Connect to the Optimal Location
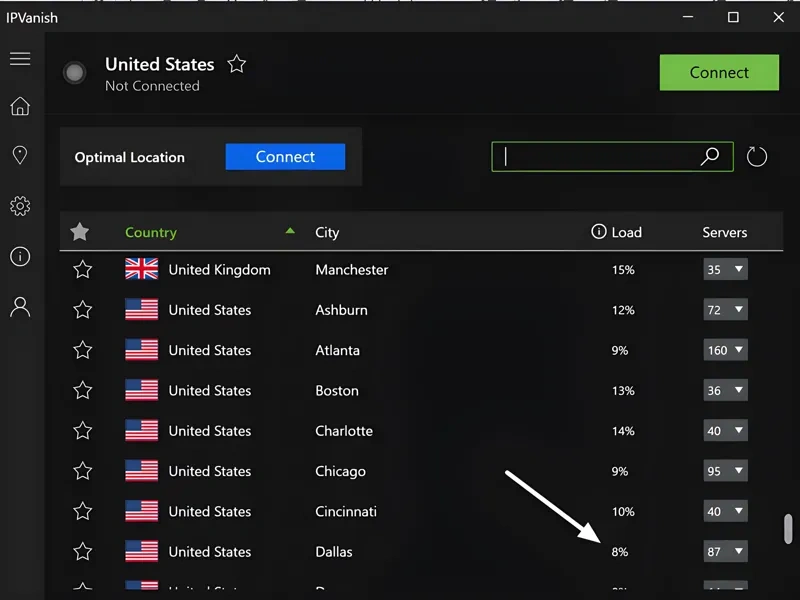The height and width of the screenshot is (600, 800). click(x=285, y=157)
